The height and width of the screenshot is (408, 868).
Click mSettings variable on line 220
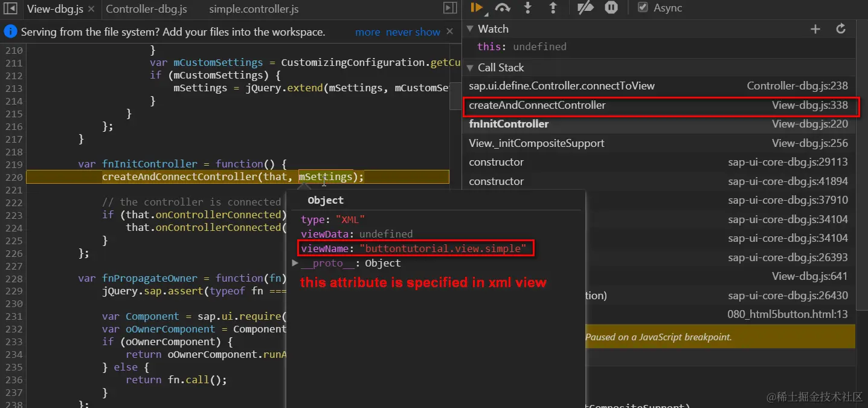click(x=326, y=177)
